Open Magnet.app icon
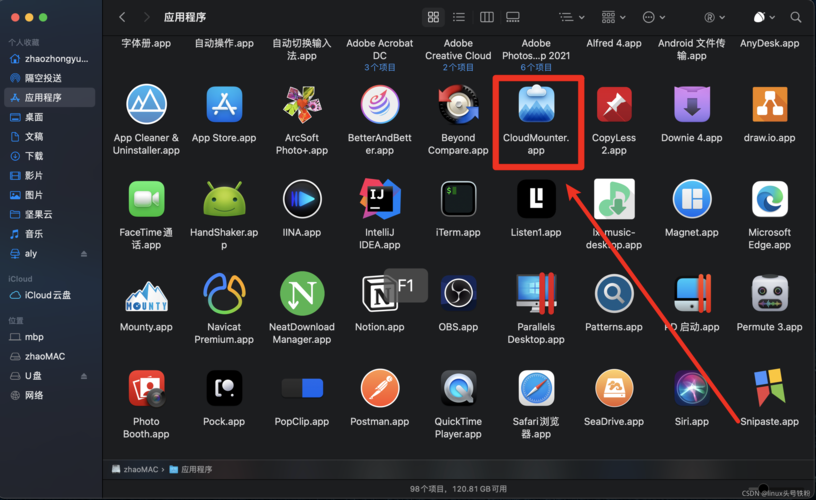816x500 pixels. (x=692, y=199)
